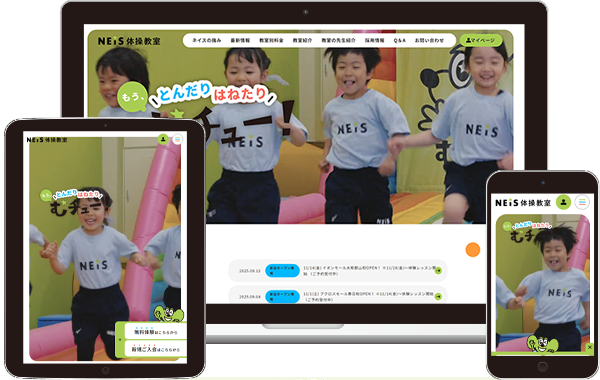The height and width of the screenshot is (380, 600).
Task: Click the green マイページ button on laptop
Action: pos(481,40)
